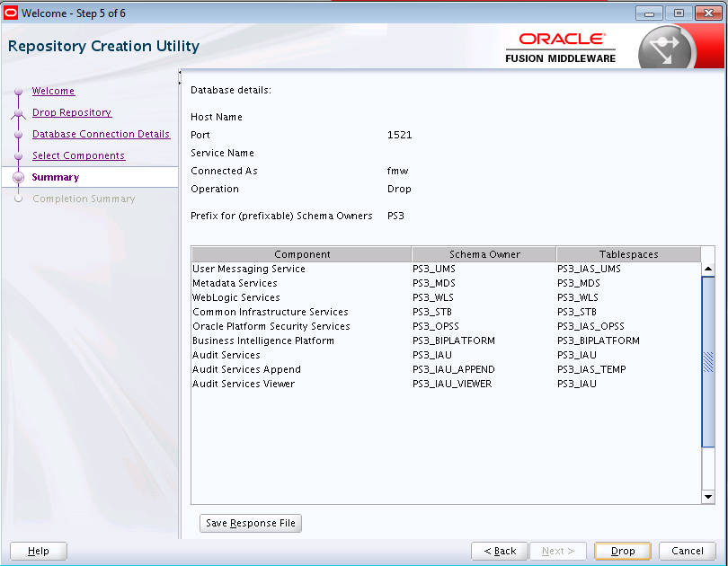The image size is (728, 566).
Task: Select the Audit Services Append row
Action: point(446,370)
